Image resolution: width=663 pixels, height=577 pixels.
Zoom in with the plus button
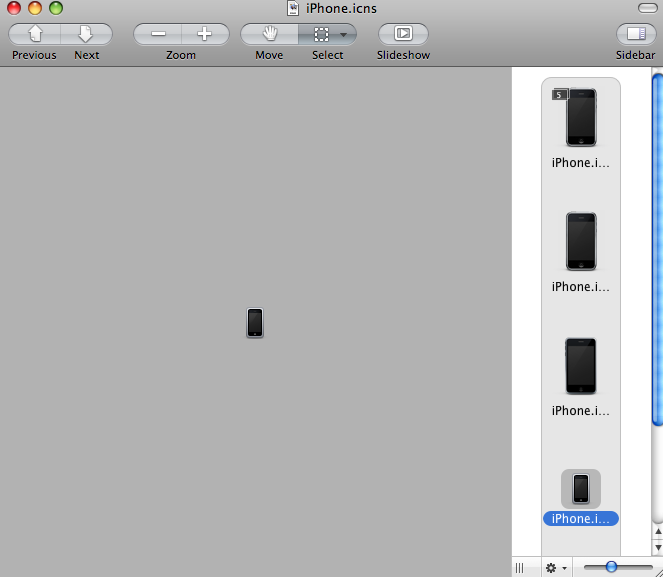[205, 34]
